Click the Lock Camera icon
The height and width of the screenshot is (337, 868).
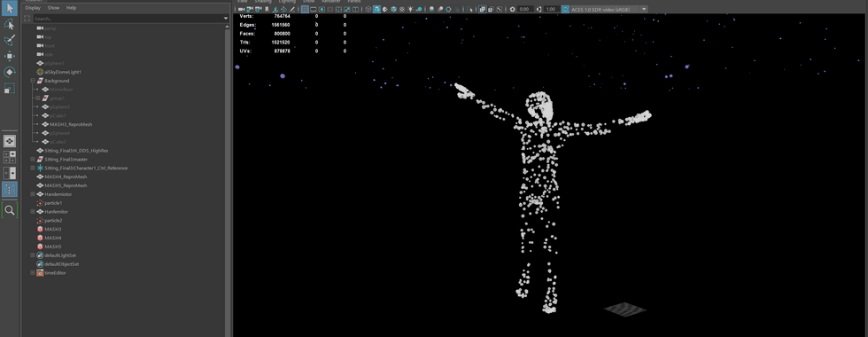click(250, 10)
